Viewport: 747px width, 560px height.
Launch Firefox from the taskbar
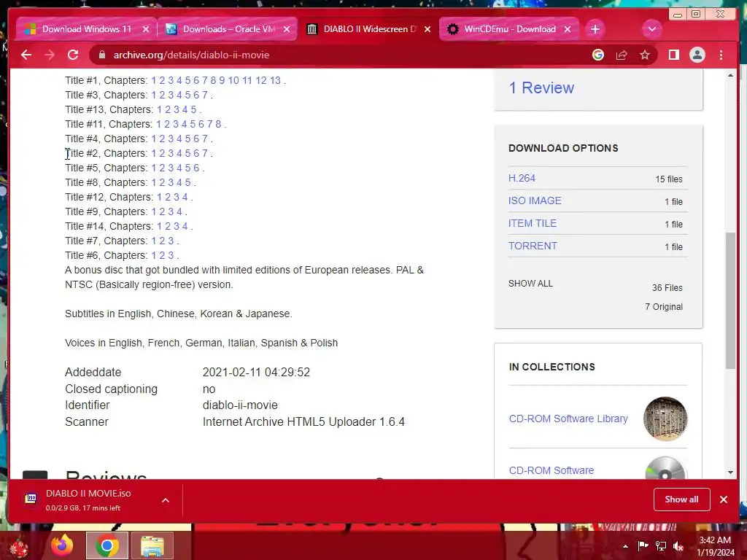click(63, 545)
